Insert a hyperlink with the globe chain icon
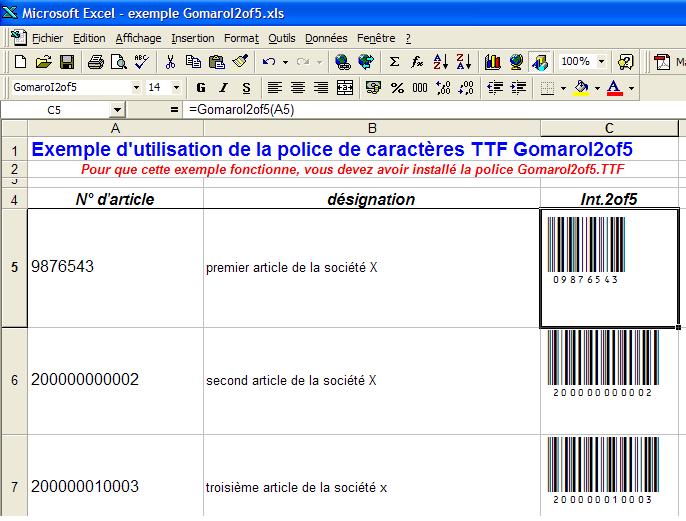Screen dimensions: 686x521 [x=342, y=62]
